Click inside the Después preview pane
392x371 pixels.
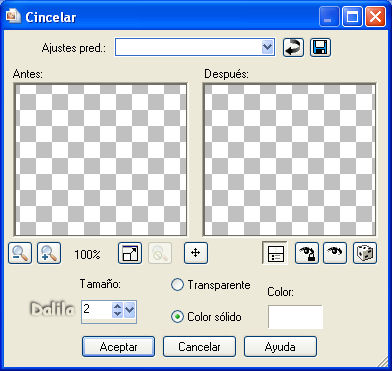[x=290, y=160]
